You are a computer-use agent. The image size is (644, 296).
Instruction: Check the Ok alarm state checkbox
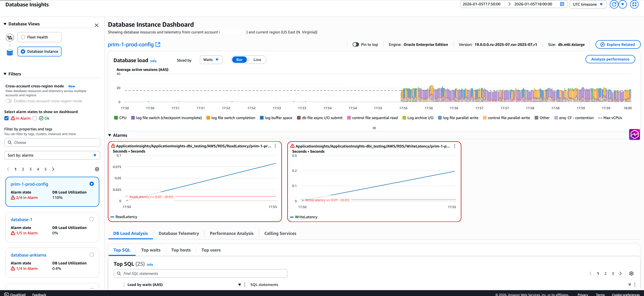coord(35,118)
